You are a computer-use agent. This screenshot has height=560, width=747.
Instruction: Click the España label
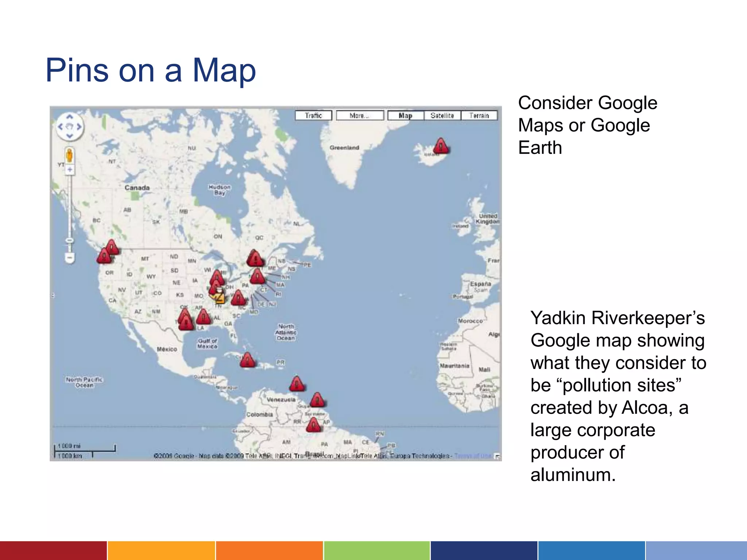click(x=480, y=284)
